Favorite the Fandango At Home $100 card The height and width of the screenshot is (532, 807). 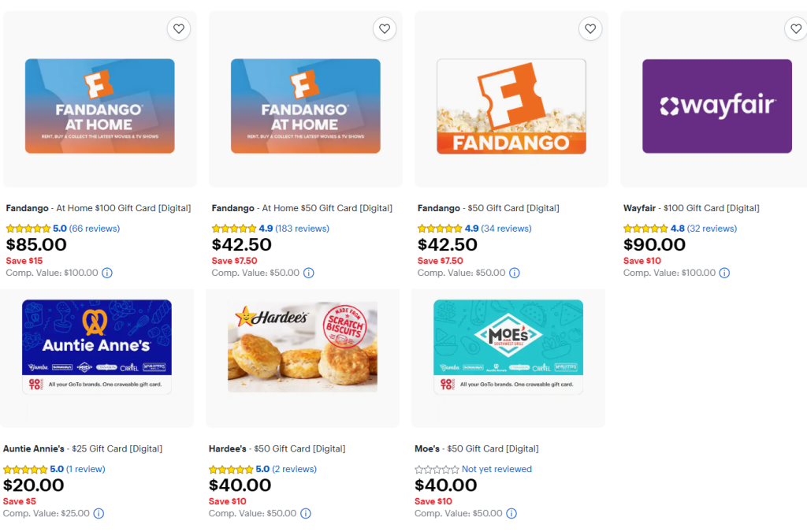[179, 29]
